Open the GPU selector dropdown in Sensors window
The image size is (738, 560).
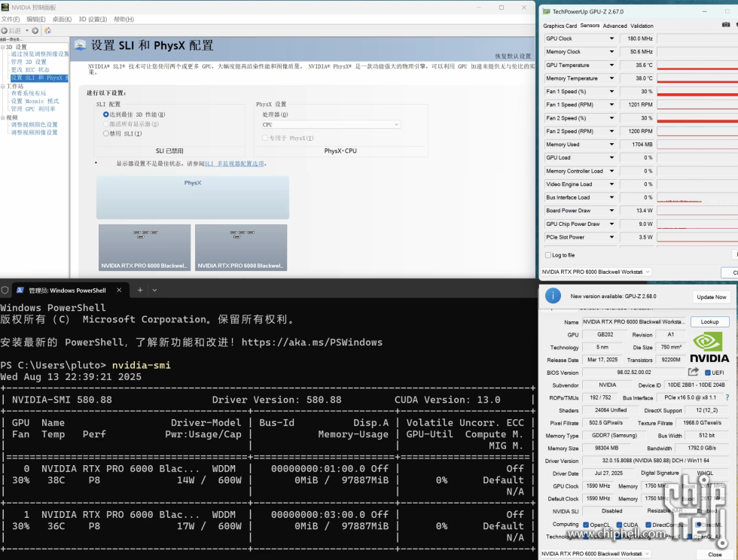pos(596,272)
